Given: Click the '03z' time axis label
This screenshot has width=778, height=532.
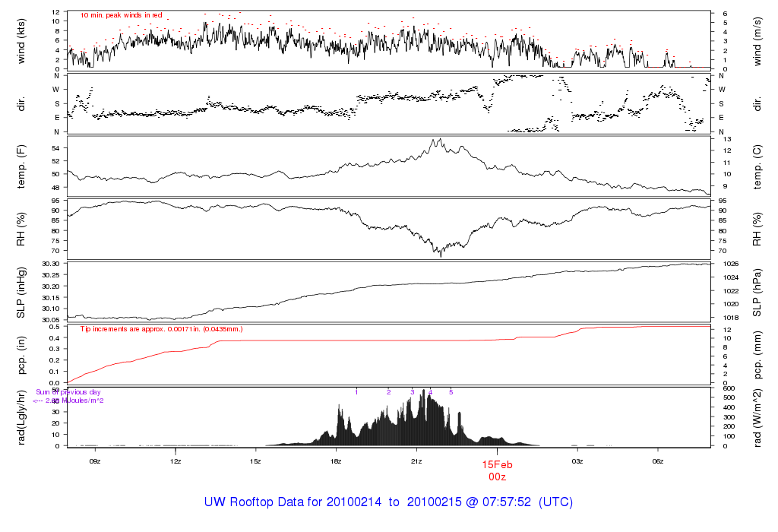Looking at the screenshot, I should (x=577, y=461).
